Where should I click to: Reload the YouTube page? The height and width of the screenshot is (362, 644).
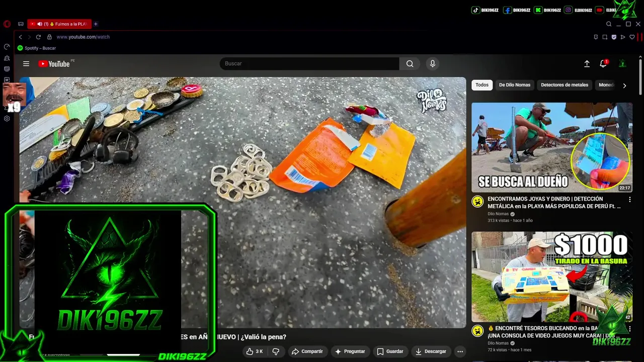[x=38, y=37]
